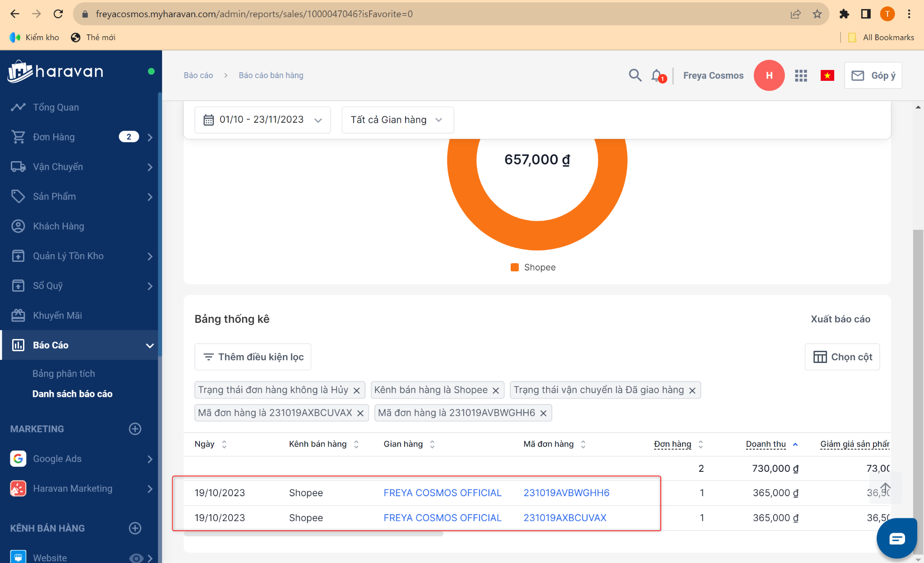Collapse Báo Cáo menu chevron
This screenshot has height=563, width=924.
[150, 346]
